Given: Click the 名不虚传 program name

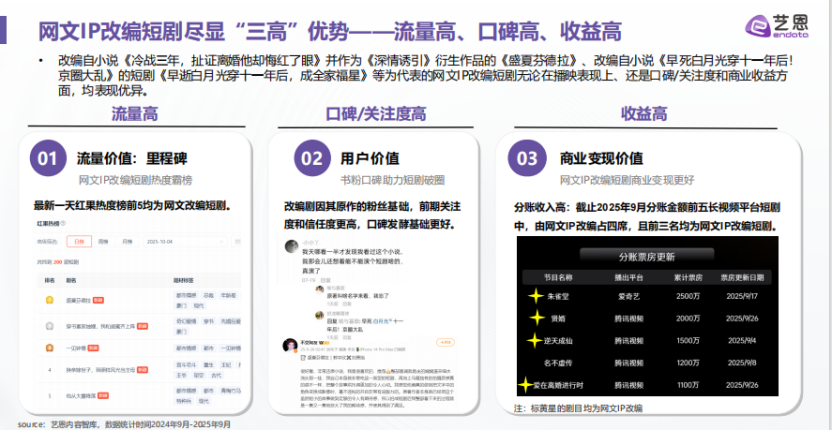Looking at the screenshot, I should pyautogui.click(x=558, y=363).
